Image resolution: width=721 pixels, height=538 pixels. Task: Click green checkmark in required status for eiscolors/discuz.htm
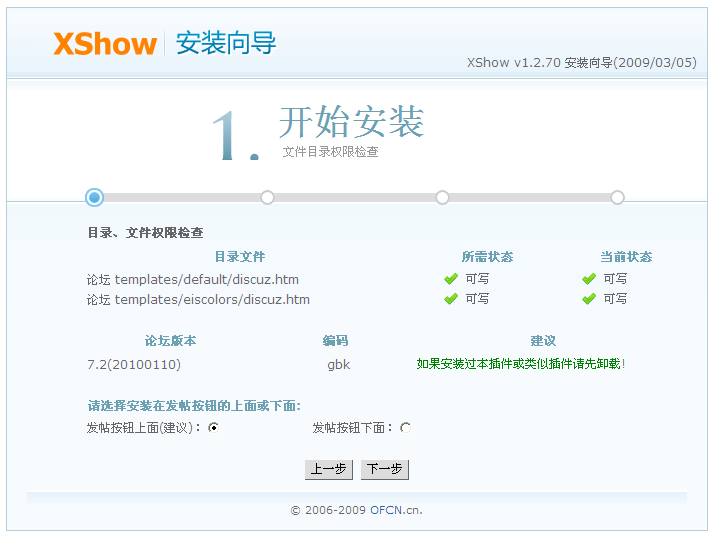451,299
